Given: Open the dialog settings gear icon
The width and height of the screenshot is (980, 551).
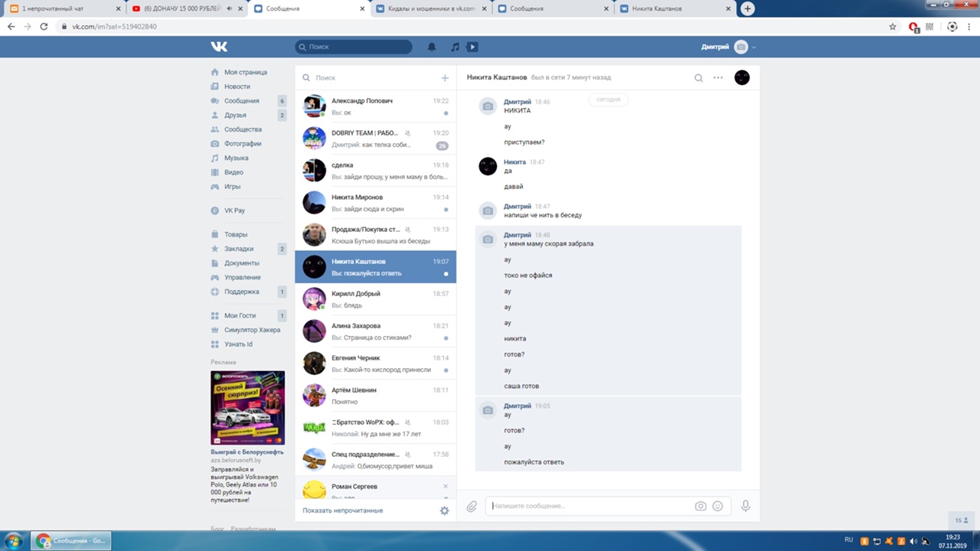Looking at the screenshot, I should [444, 510].
